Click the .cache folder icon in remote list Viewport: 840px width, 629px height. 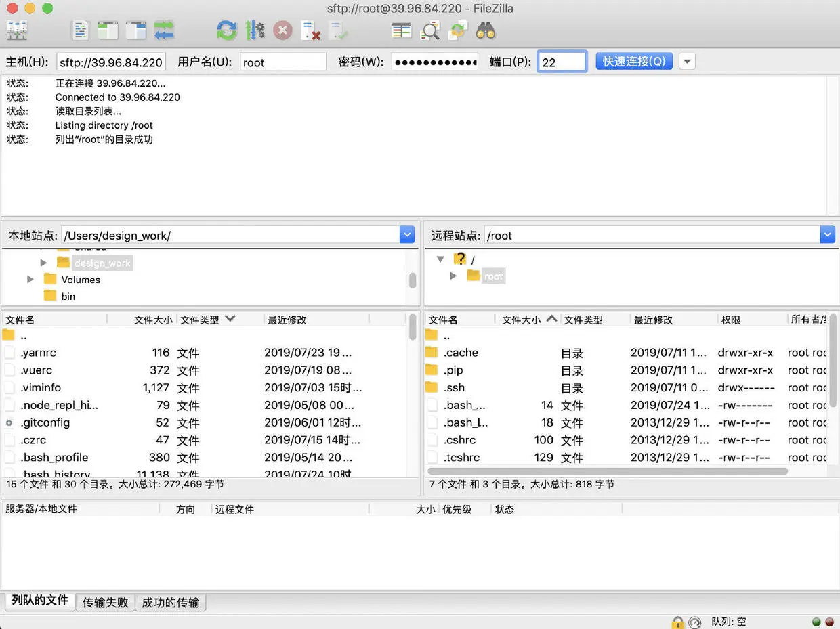[x=432, y=352]
